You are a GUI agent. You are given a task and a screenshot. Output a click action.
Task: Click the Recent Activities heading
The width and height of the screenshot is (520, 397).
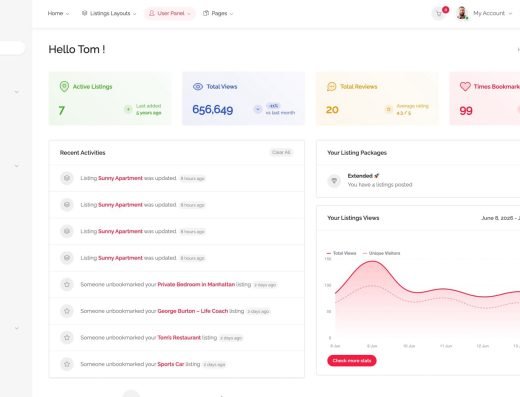tap(82, 153)
